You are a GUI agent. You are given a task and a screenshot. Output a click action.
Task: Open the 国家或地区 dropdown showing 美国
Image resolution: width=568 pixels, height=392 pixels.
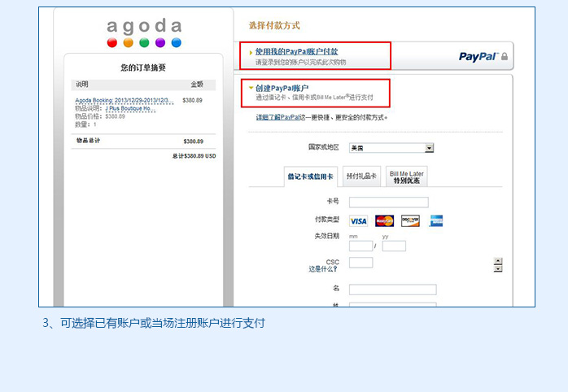(x=391, y=148)
